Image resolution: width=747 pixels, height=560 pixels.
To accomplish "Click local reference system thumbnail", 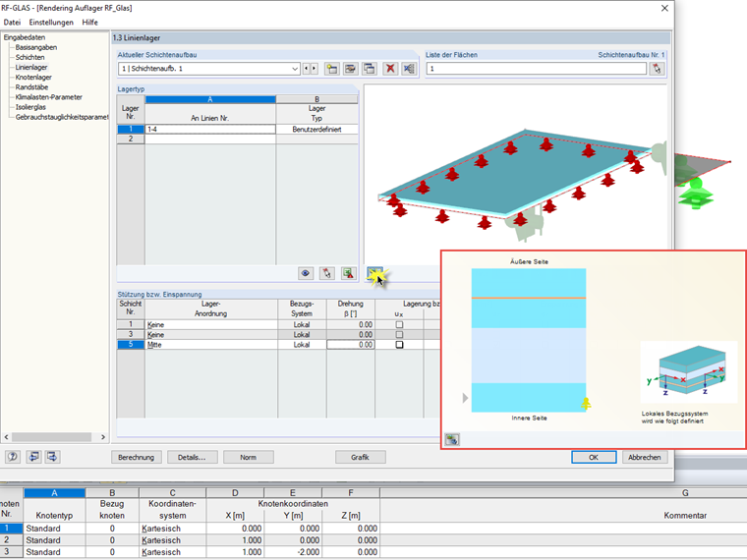I will point(688,372).
